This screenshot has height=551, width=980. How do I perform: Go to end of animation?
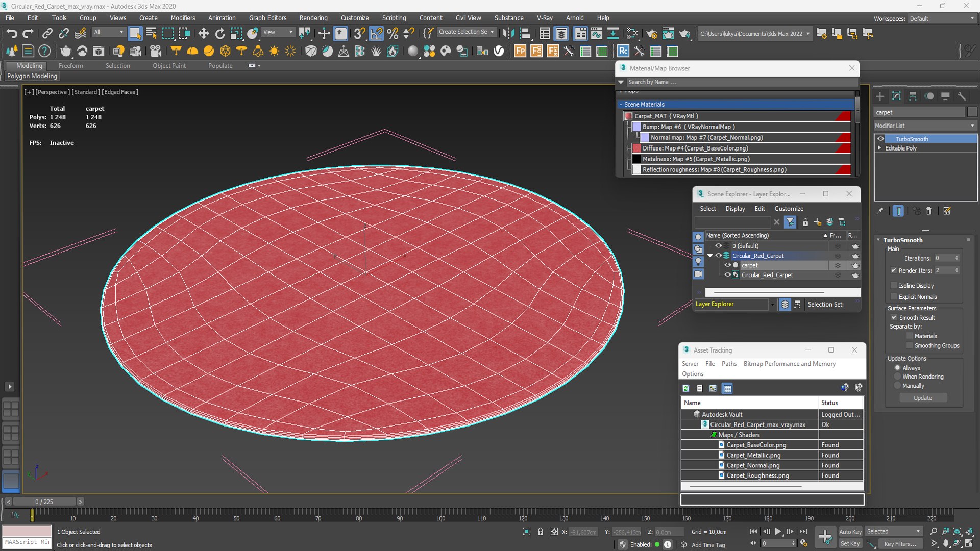803,532
